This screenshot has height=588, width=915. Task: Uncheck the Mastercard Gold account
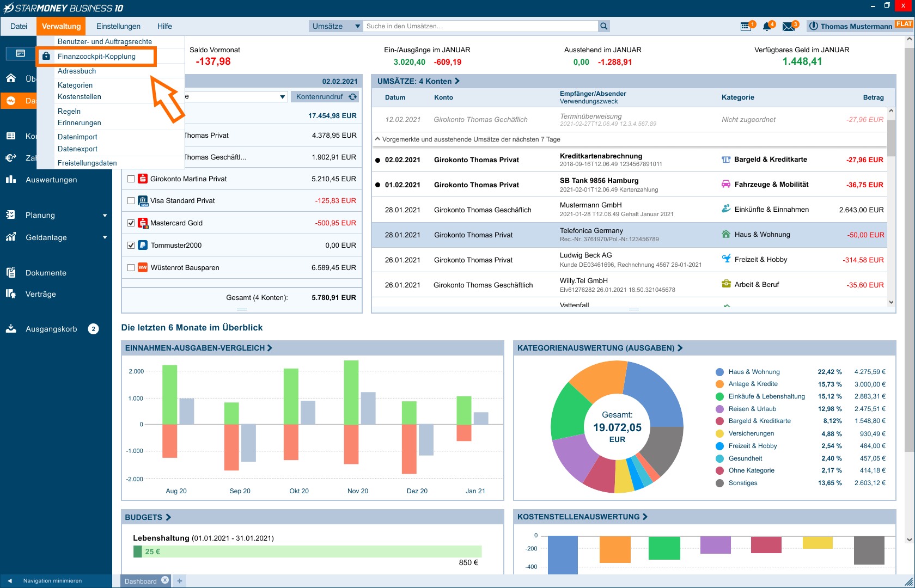click(131, 223)
